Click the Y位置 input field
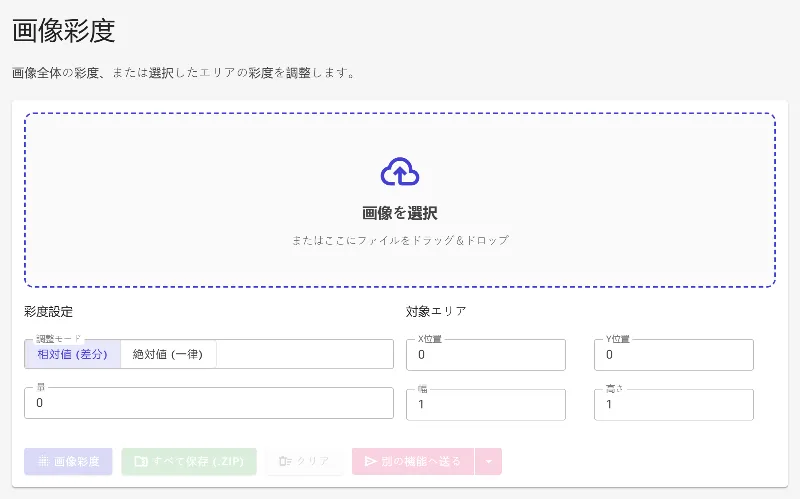800x499 pixels. (x=673, y=355)
